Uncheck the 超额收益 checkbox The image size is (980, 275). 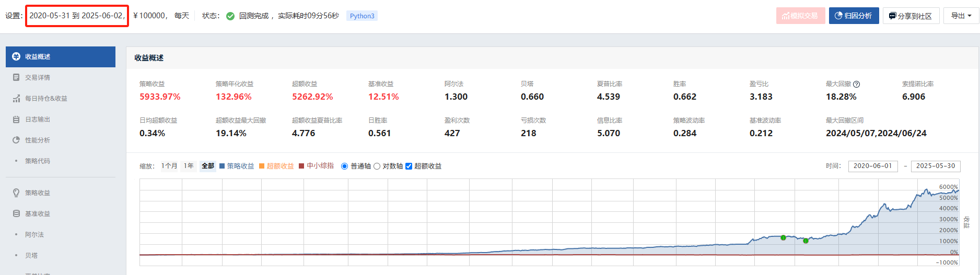409,166
